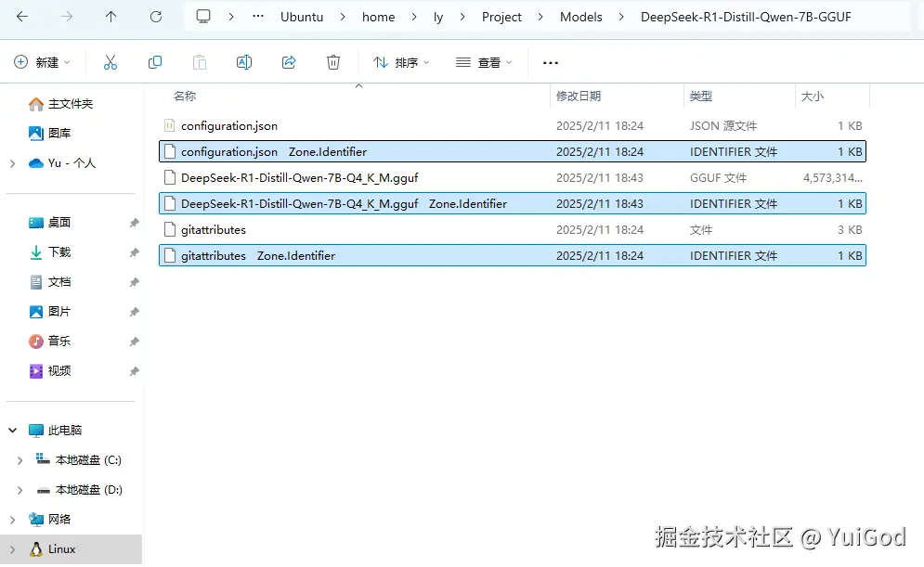The width and height of the screenshot is (924, 567).
Task: Click pin icon next to 音乐
Action: click(x=135, y=341)
